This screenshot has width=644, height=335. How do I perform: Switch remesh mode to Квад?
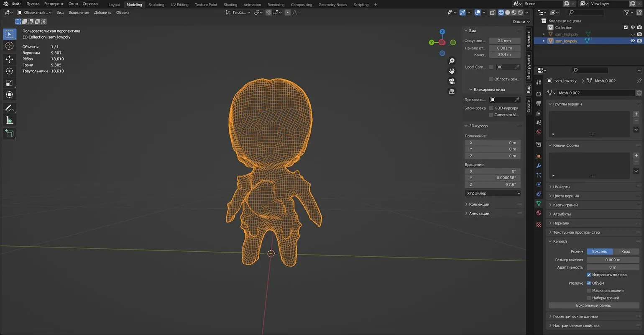point(626,251)
